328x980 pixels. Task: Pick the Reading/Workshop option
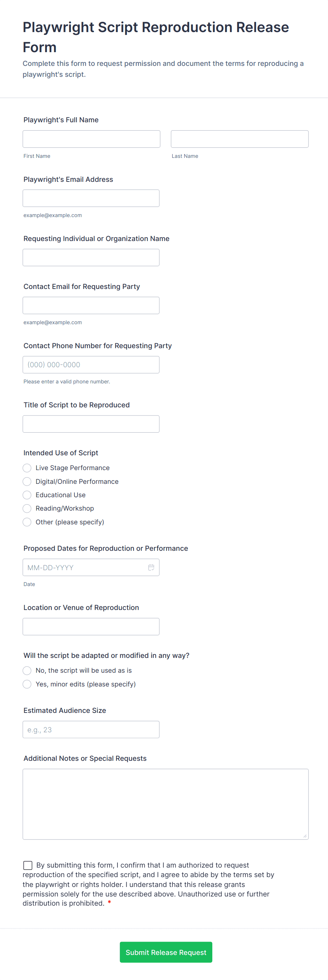click(x=27, y=508)
